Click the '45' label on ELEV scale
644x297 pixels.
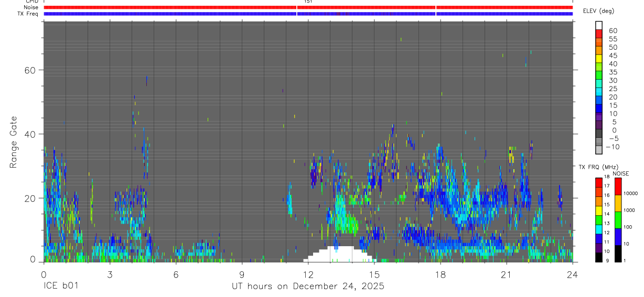click(x=613, y=56)
